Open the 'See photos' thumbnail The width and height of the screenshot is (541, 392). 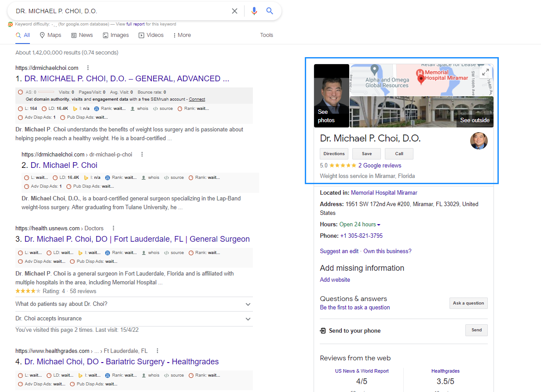tap(332, 96)
